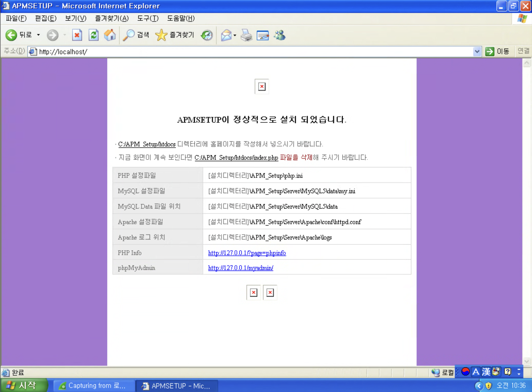Open the phpinfo link http://127.0.0.1/?page=phpinfo
Image resolution: width=532 pixels, height=392 pixels.
tap(247, 253)
